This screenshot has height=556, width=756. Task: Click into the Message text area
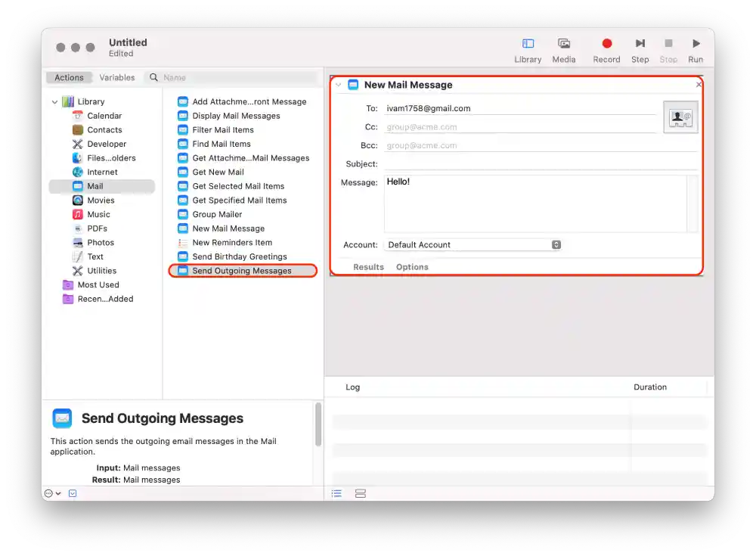coord(536,203)
